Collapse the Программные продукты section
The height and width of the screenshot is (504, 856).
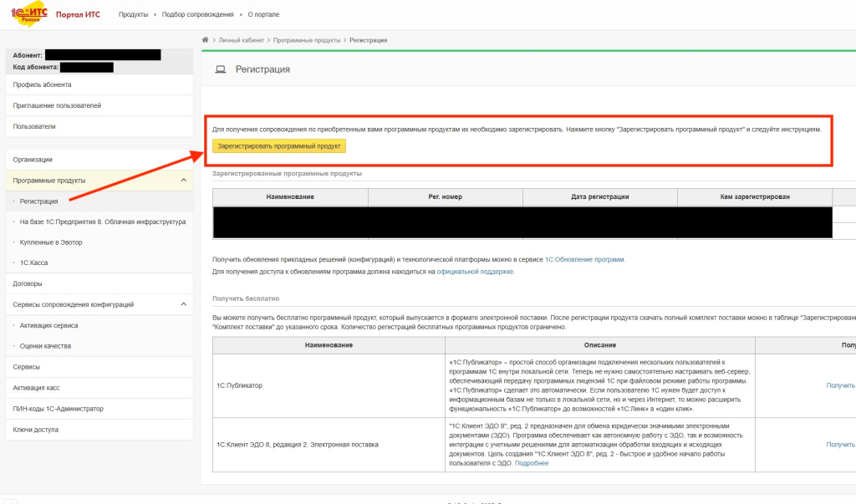[x=183, y=181]
